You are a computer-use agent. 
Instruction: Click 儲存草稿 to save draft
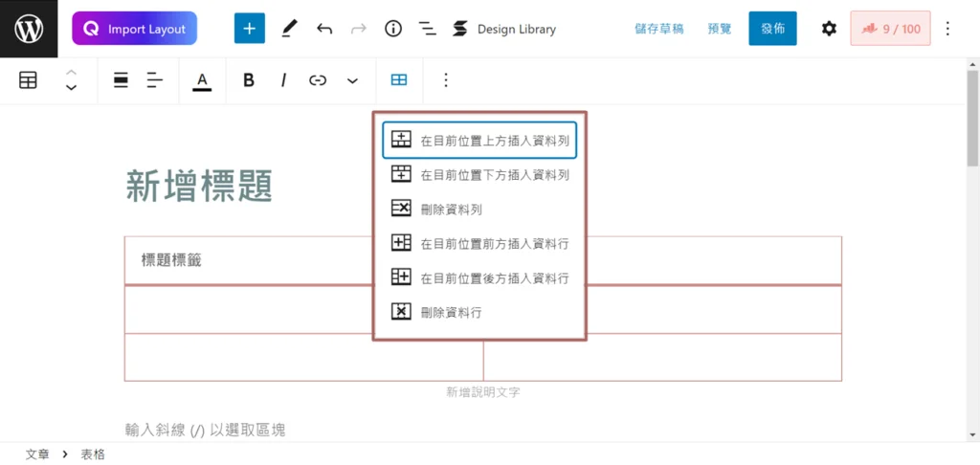(x=658, y=29)
